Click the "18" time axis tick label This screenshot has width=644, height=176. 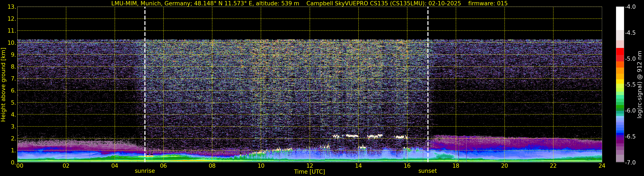coord(456,166)
